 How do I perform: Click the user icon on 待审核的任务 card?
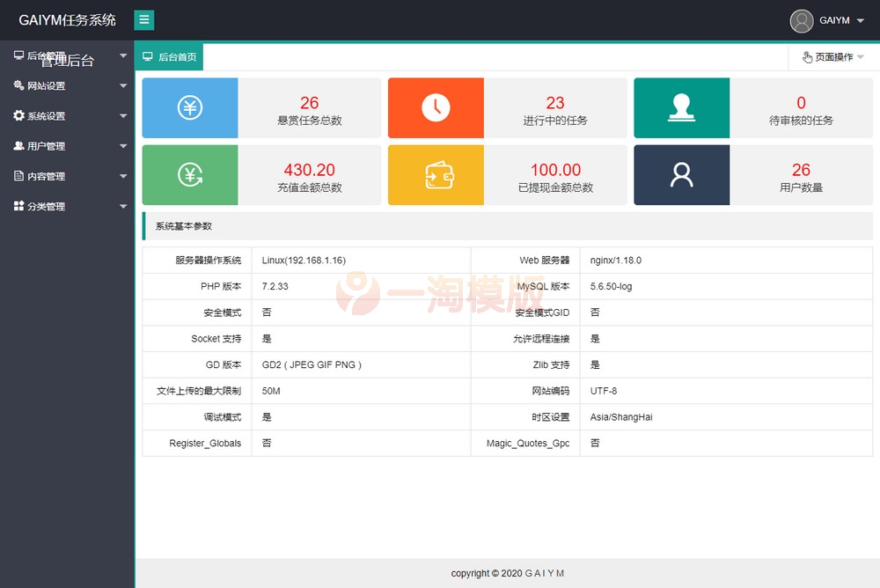click(680, 107)
